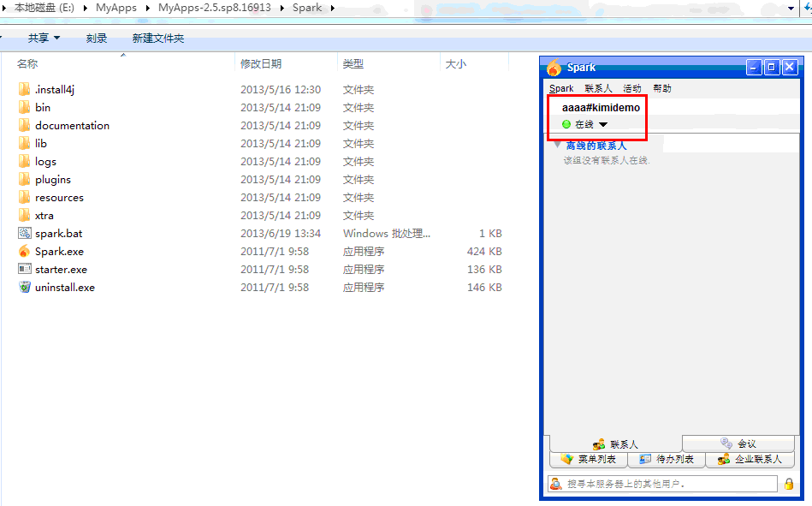Minimize the Spark window
This screenshot has height=506, width=812.
pos(754,68)
